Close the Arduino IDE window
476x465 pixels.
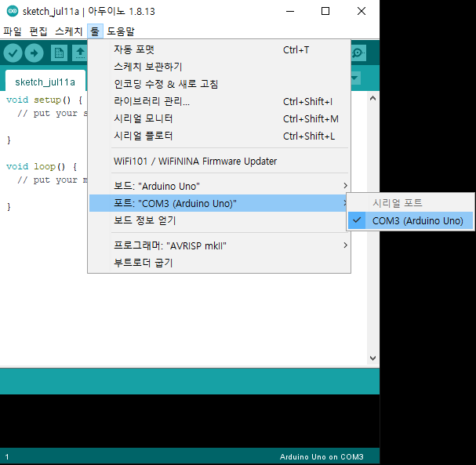pos(362,11)
